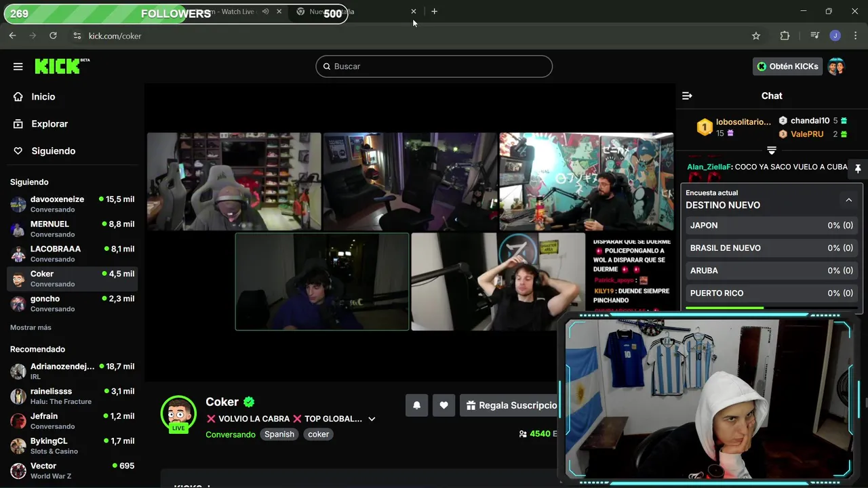
Task: Select Coker in the following list
Action: point(72,279)
